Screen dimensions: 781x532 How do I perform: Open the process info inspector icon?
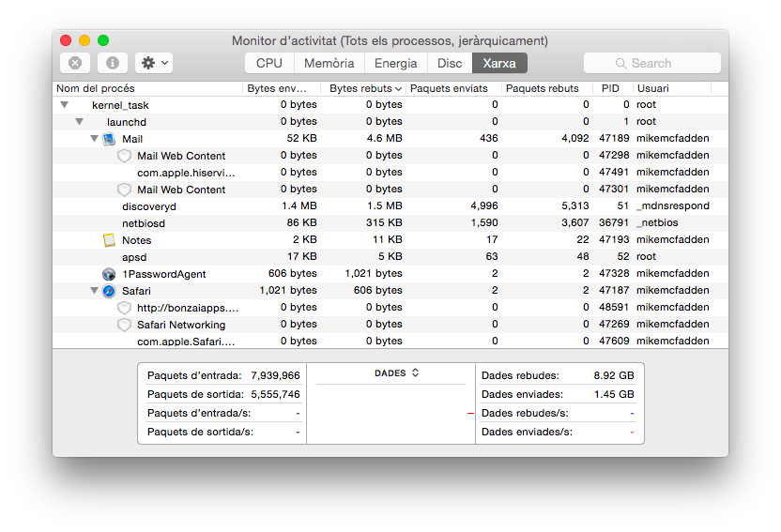113,63
